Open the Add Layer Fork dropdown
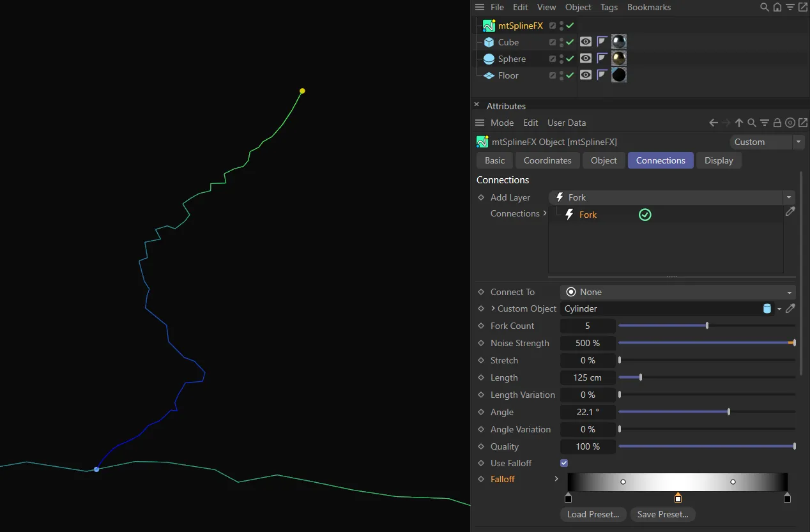810x532 pixels. [671, 197]
